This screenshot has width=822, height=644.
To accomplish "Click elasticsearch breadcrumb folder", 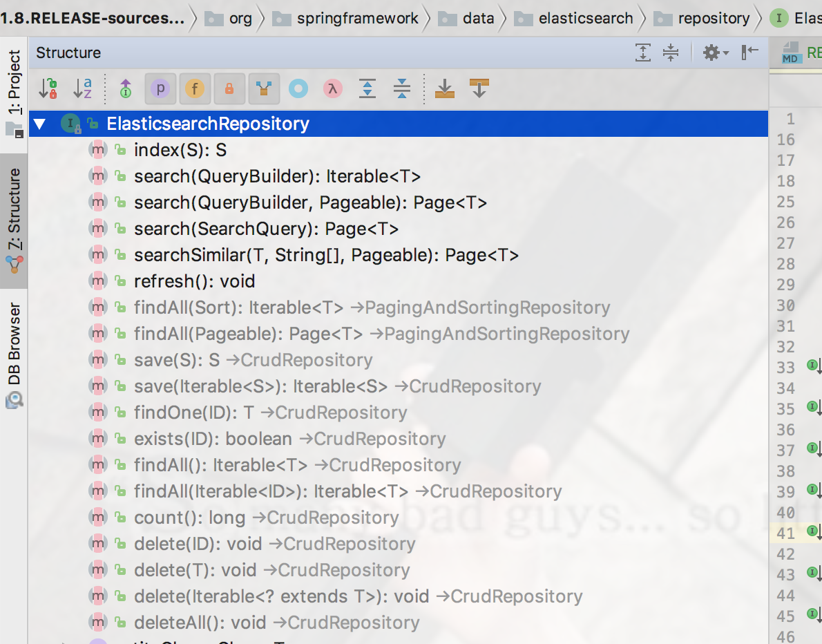I will point(573,19).
